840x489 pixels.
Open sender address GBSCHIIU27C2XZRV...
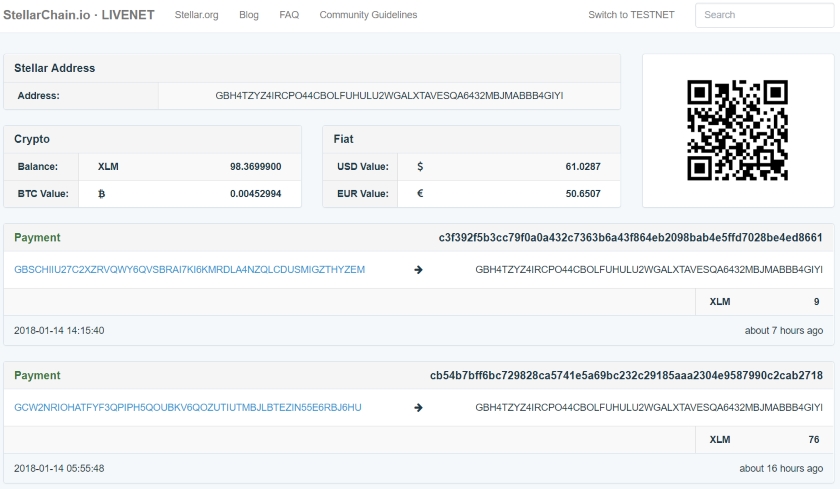tap(189, 269)
